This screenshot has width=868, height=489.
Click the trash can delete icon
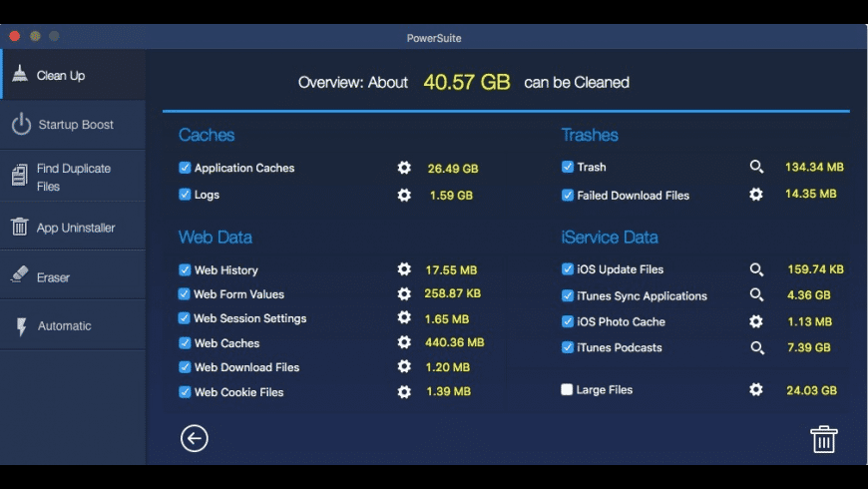[x=823, y=439]
